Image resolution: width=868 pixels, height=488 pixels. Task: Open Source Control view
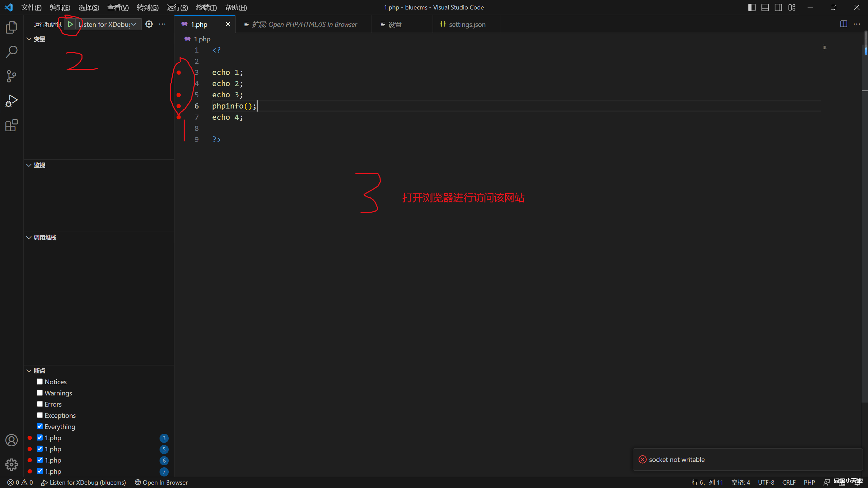pos(11,76)
